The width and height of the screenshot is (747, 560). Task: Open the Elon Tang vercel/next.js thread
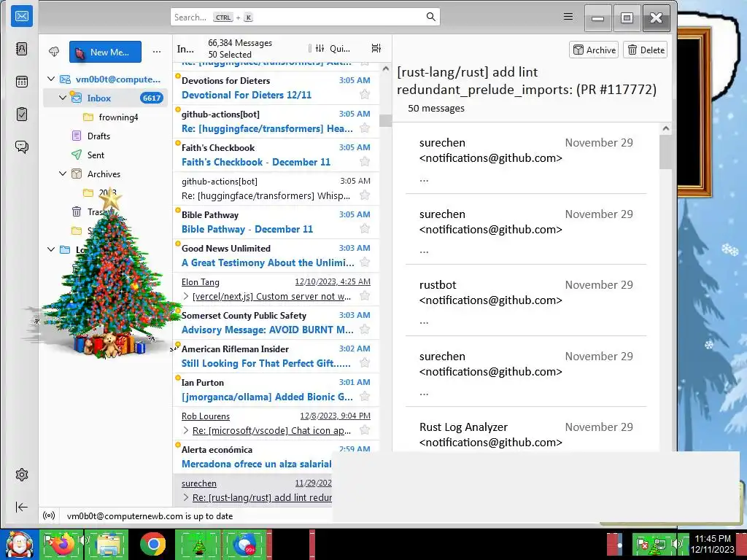(x=276, y=289)
